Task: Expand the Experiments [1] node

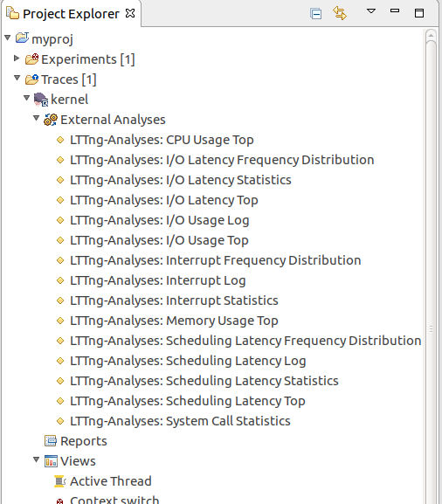Action: (17, 59)
